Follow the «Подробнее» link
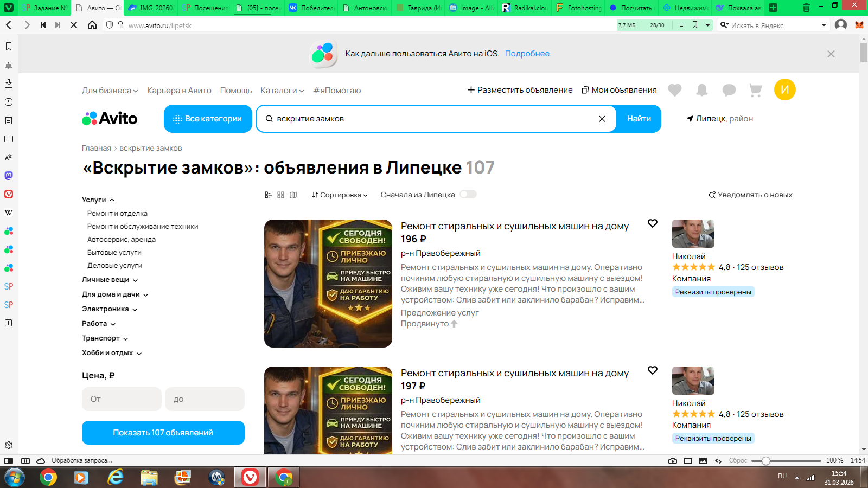868x488 pixels. click(527, 54)
